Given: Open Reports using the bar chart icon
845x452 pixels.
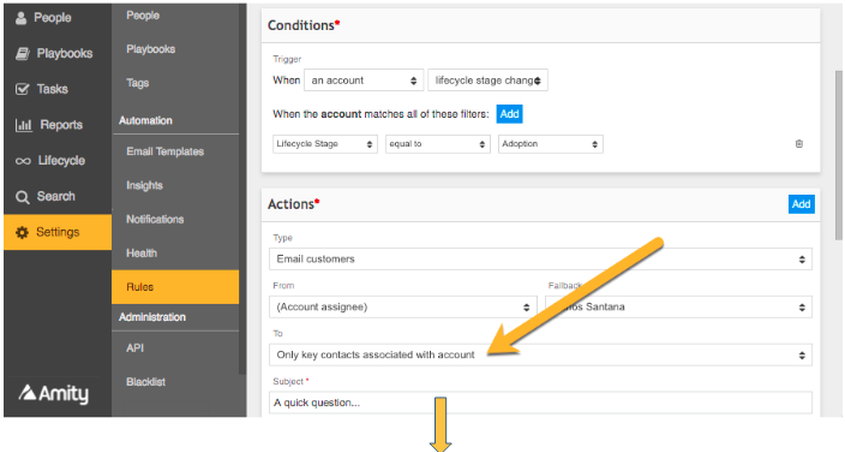Looking at the screenshot, I should [x=22, y=125].
